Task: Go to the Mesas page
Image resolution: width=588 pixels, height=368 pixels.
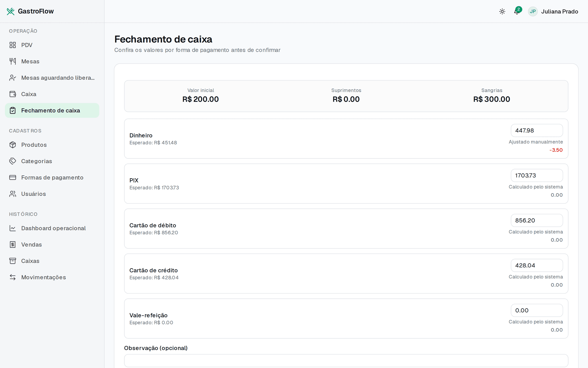Action: pyautogui.click(x=52, y=62)
